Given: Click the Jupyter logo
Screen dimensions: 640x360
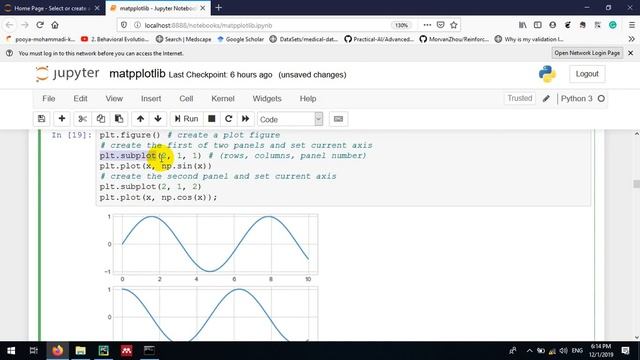Looking at the screenshot, I should (67, 74).
